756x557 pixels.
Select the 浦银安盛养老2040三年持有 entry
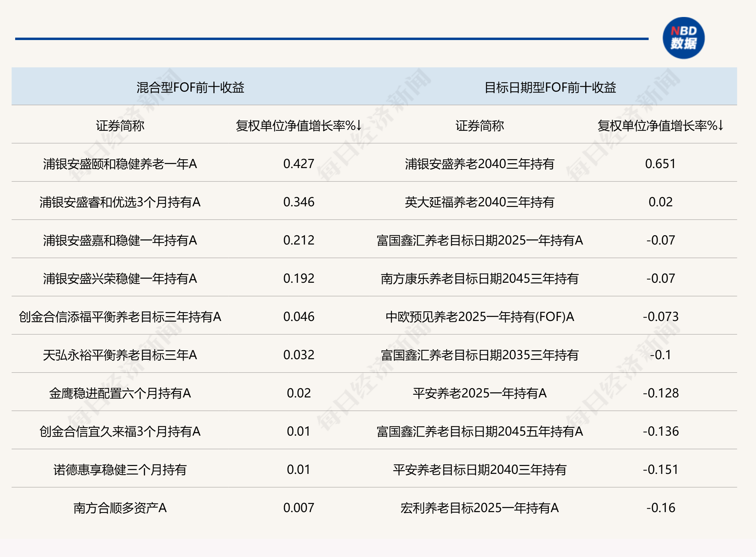coord(480,164)
